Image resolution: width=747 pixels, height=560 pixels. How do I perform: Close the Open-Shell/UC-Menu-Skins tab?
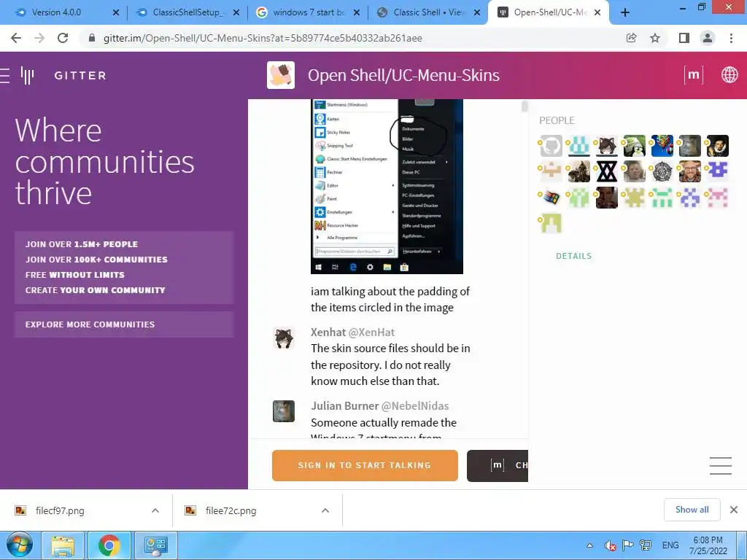(x=598, y=13)
